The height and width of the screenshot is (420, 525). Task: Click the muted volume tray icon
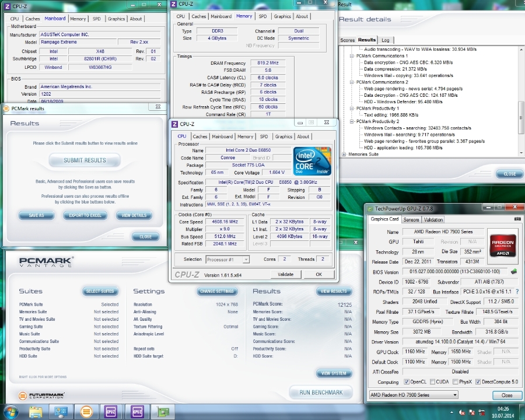tap(463, 412)
